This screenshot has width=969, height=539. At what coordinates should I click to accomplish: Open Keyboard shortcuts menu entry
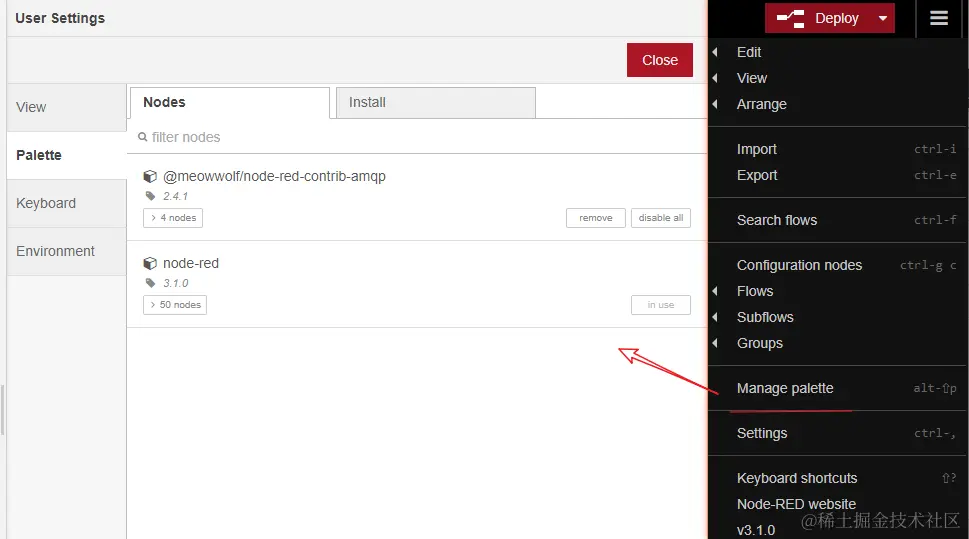(x=837, y=478)
